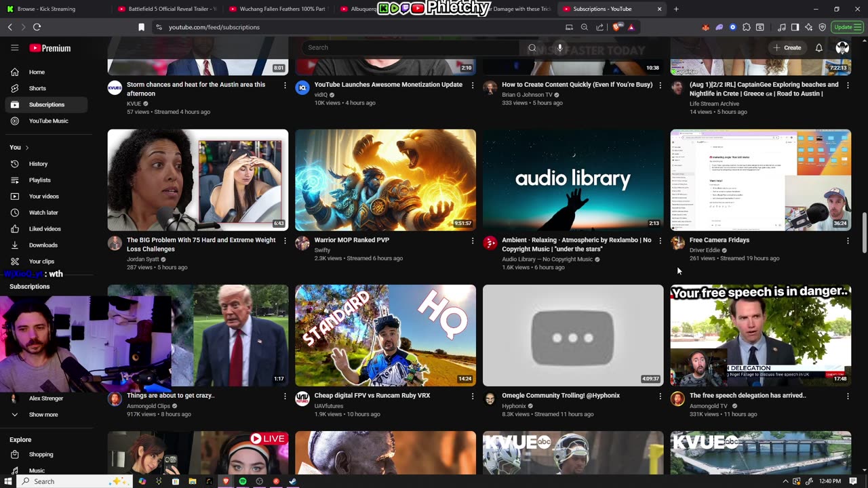Open the browser media playlist icon
The width and height of the screenshot is (868, 488).
click(781, 27)
